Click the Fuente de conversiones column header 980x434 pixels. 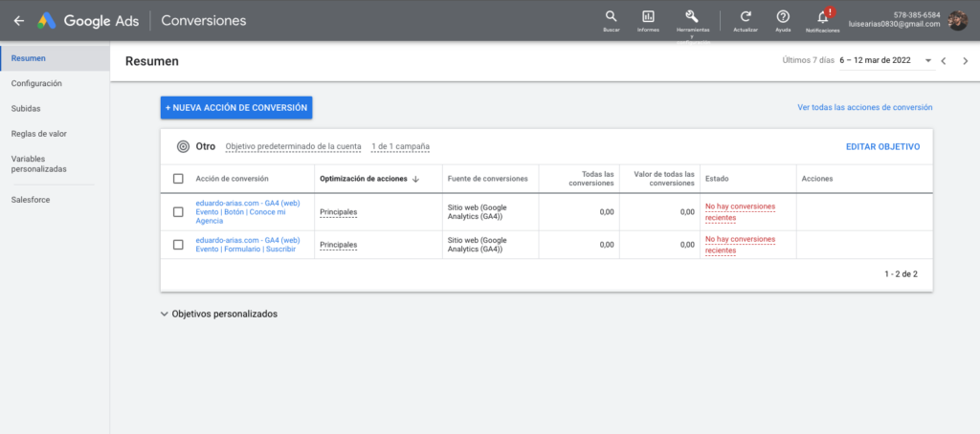487,179
